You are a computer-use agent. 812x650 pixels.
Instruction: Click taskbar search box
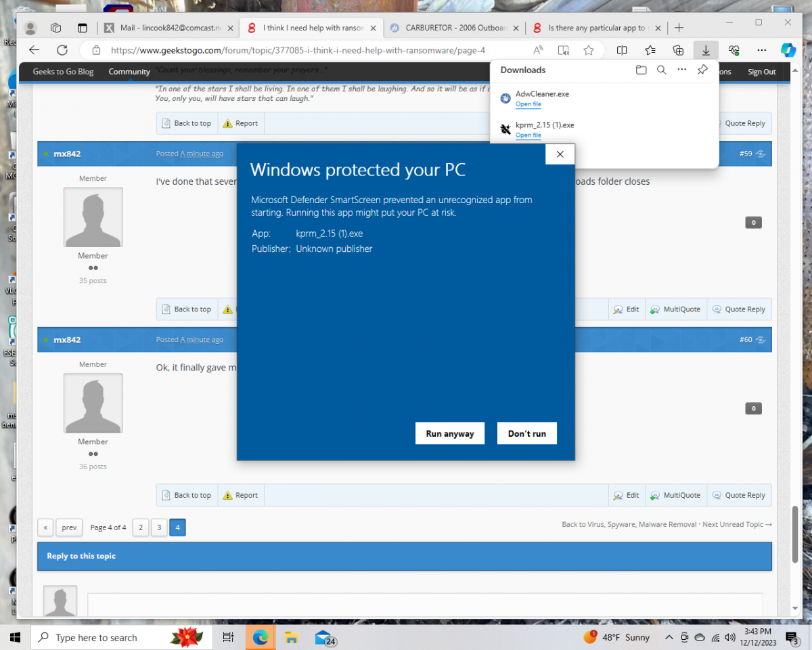(x=122, y=637)
